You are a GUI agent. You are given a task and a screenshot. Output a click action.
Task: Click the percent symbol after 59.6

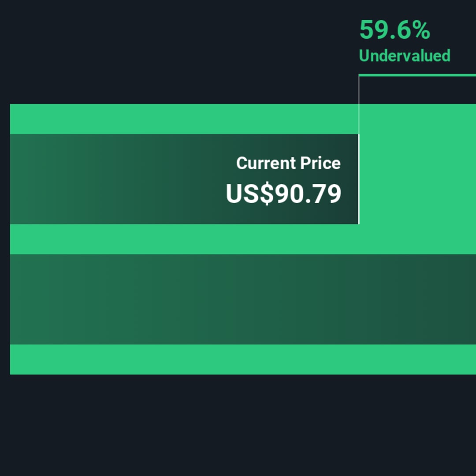[421, 30]
